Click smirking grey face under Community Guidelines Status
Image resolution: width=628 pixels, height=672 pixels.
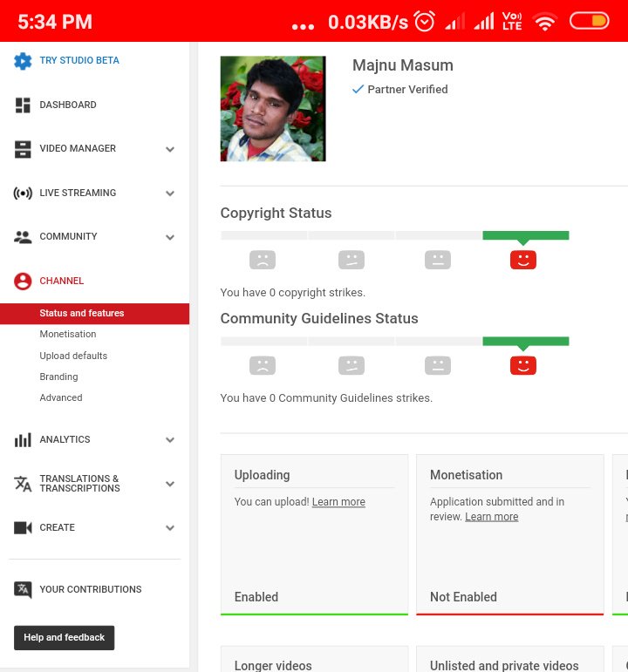tap(352, 365)
